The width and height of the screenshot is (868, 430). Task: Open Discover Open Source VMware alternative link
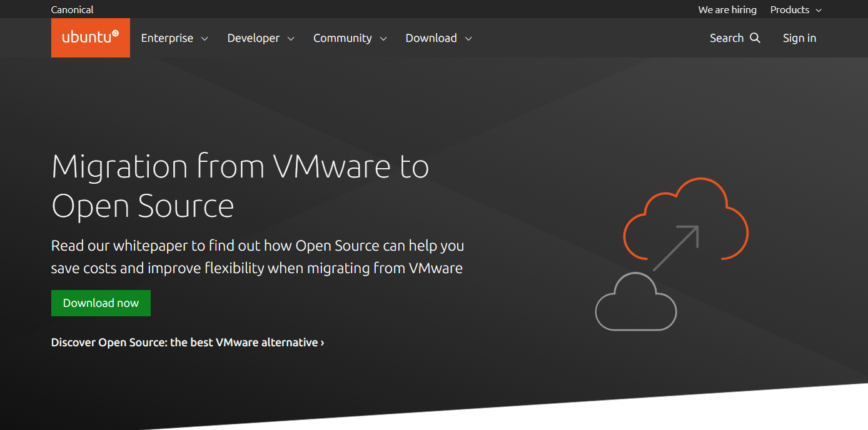tap(188, 342)
